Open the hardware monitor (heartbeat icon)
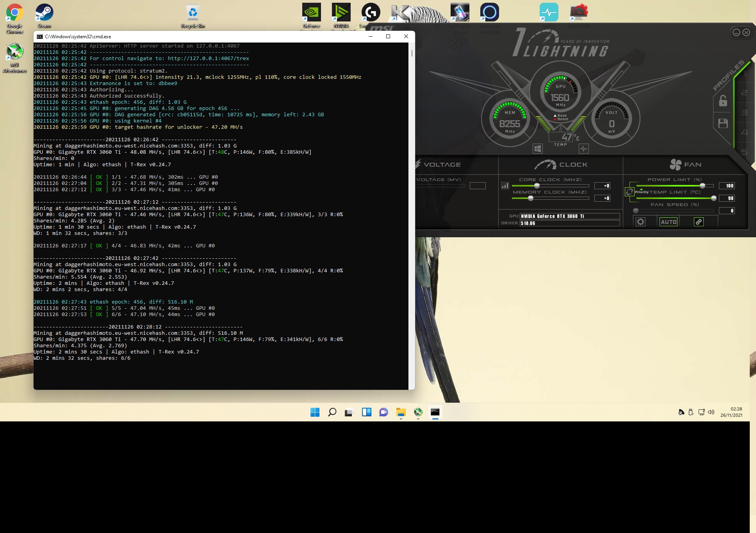 pyautogui.click(x=583, y=149)
